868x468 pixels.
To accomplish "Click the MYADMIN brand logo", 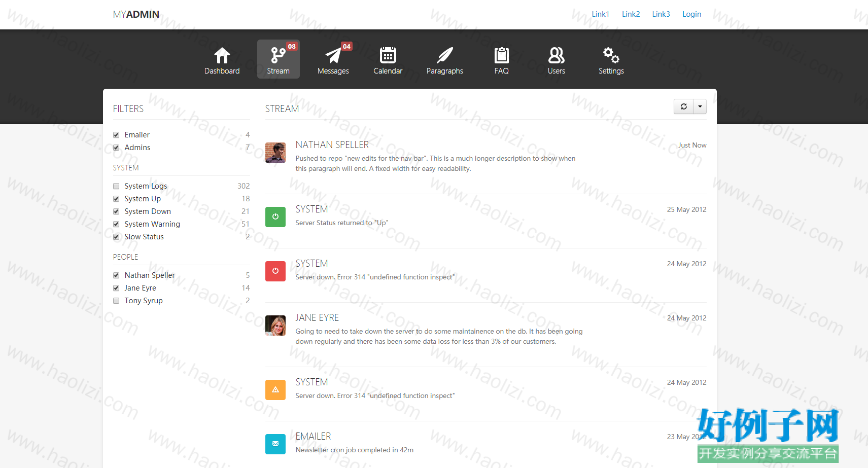I will (x=136, y=14).
